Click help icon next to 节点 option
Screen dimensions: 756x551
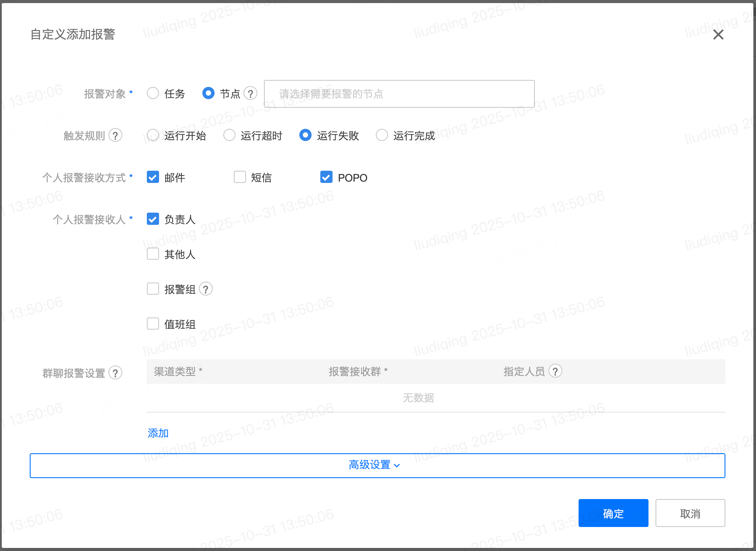[250, 93]
